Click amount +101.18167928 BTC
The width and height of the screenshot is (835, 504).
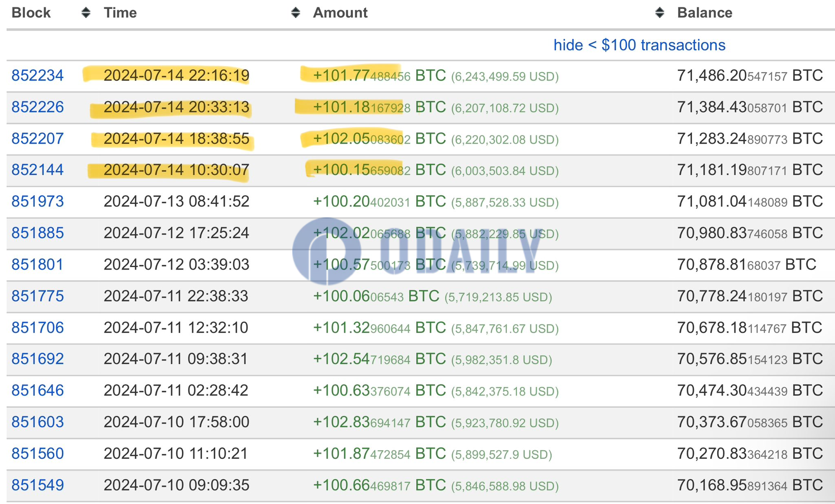point(380,107)
